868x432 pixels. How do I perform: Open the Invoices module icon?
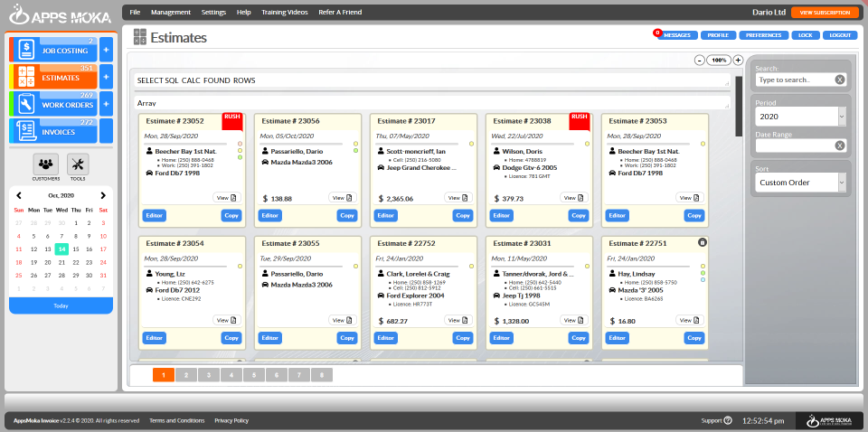[x=25, y=132]
